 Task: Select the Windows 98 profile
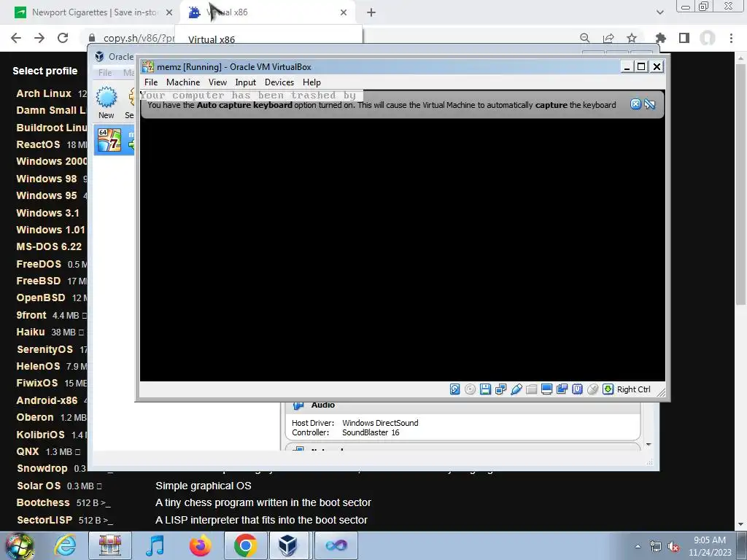coord(46,179)
